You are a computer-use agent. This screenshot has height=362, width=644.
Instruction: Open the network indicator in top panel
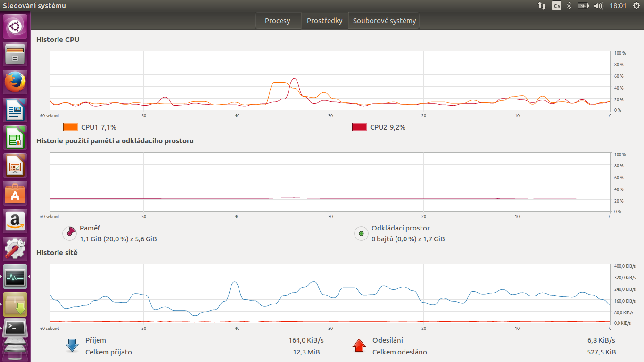point(542,6)
